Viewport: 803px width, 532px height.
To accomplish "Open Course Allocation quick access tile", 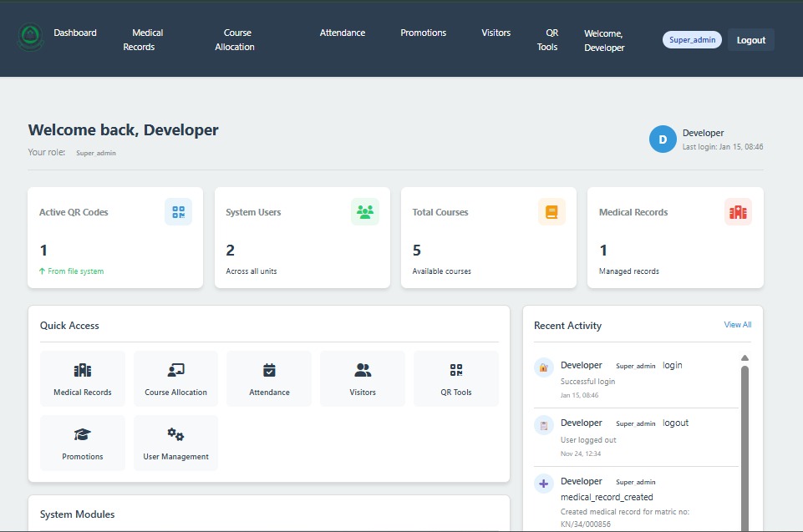I will click(175, 378).
